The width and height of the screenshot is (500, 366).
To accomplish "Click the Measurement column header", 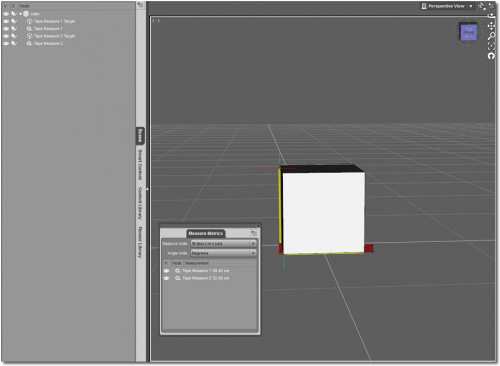I will pos(197,263).
